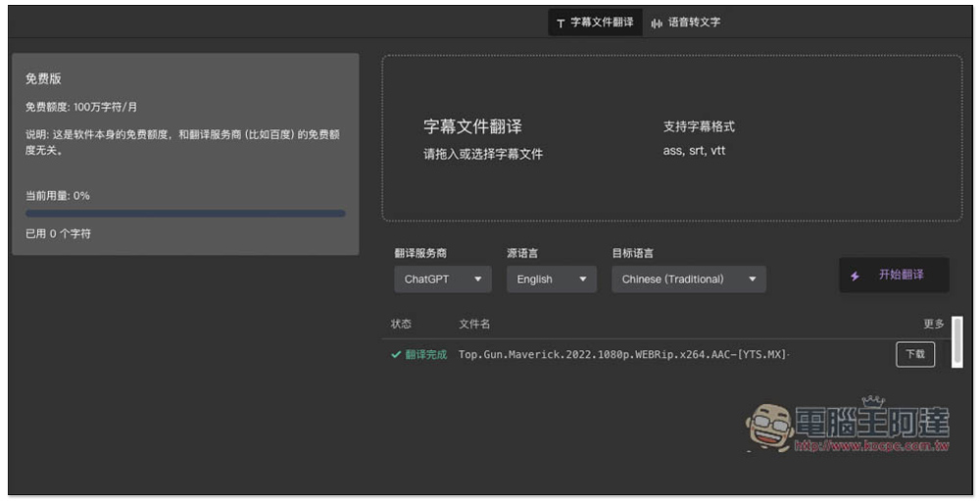Click the T icon for subtitle translation
This screenshot has width=980, height=501.
coord(561,23)
